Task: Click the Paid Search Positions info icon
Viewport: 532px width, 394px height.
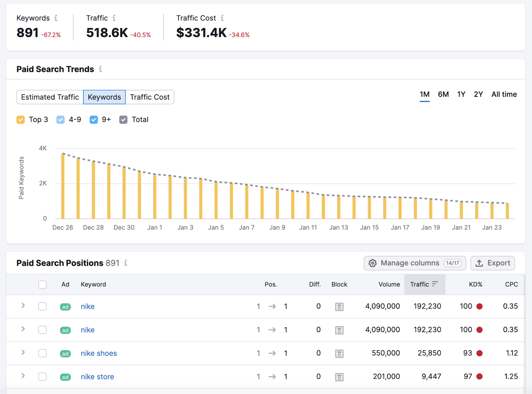Action: (125, 263)
